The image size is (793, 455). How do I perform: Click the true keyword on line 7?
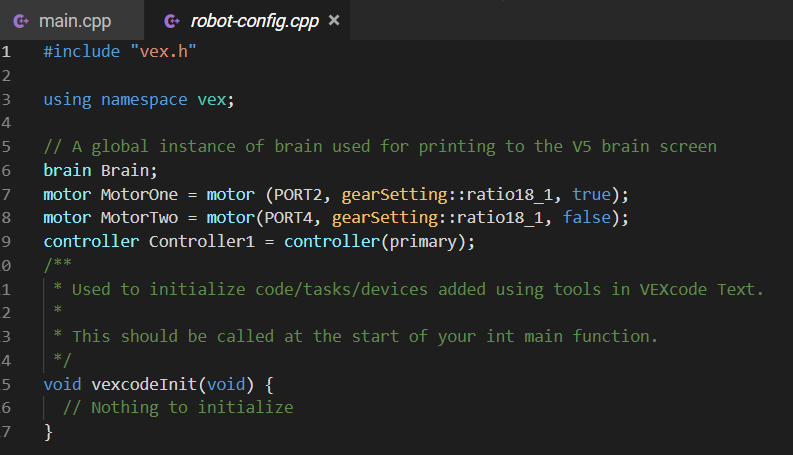click(591, 194)
